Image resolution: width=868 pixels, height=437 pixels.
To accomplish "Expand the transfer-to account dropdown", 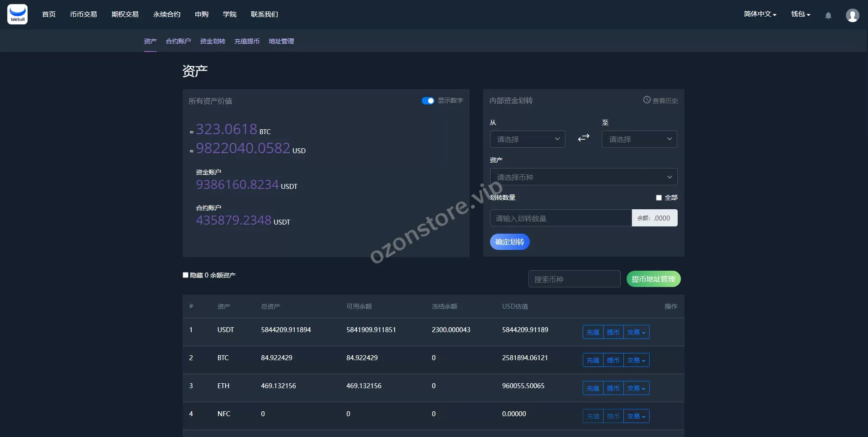I will pyautogui.click(x=639, y=139).
